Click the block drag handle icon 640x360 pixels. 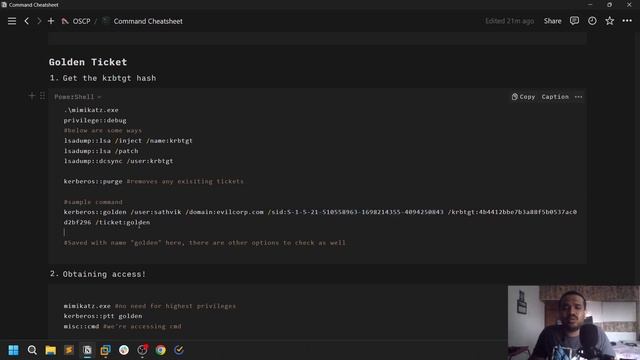[42, 96]
